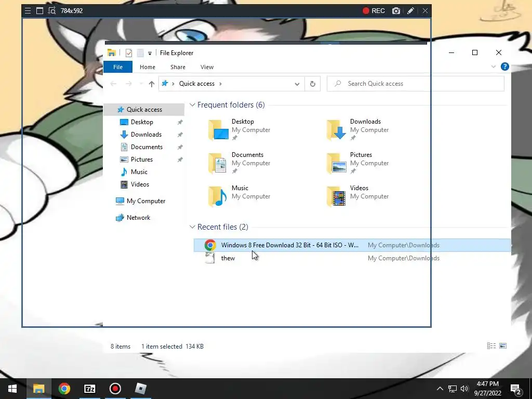Image resolution: width=532 pixels, height=399 pixels.
Task: Expand the ribbon with the chevron
Action: 494,67
